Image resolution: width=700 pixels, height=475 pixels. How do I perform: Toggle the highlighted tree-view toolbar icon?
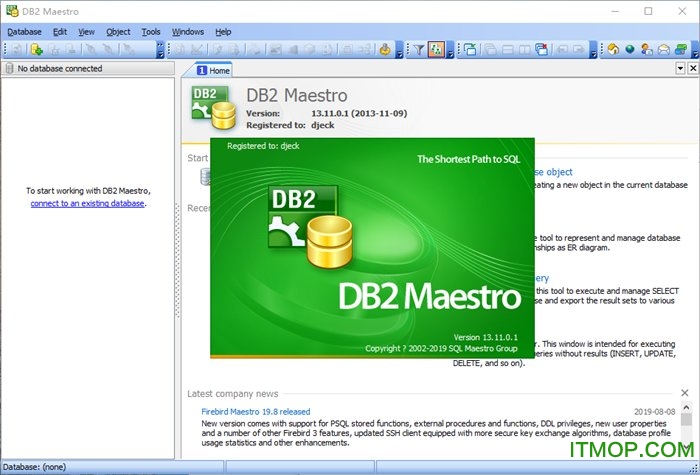click(x=436, y=50)
